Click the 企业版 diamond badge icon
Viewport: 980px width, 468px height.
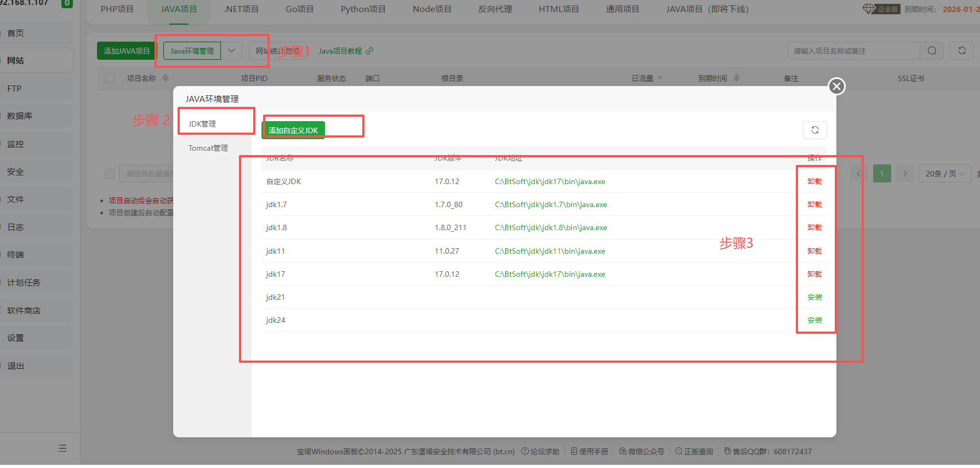[x=869, y=9]
